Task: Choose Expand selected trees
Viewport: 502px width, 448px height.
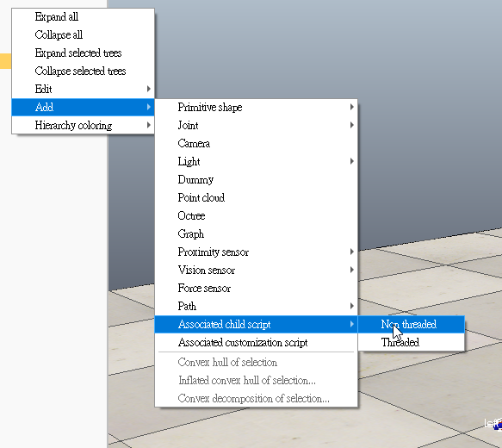Action: 83,53
